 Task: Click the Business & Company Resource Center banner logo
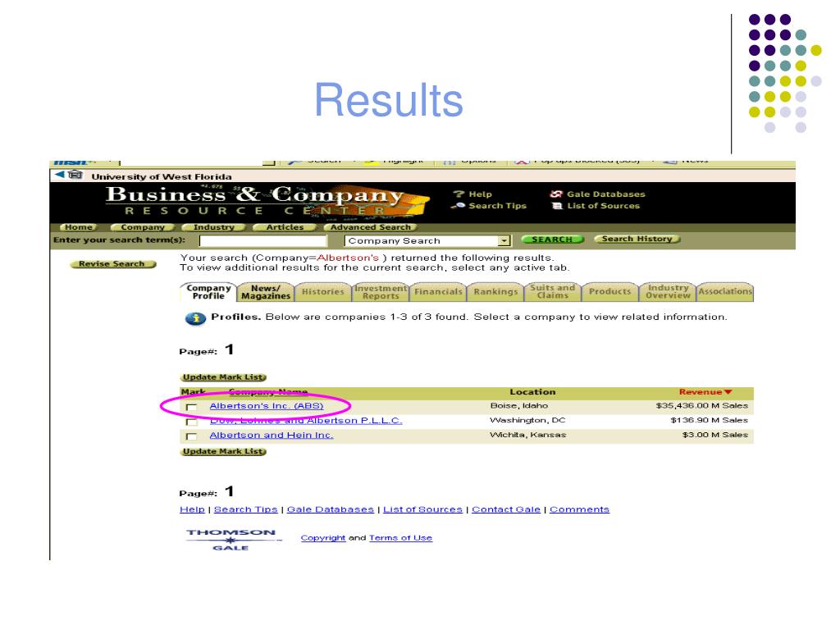[268, 201]
